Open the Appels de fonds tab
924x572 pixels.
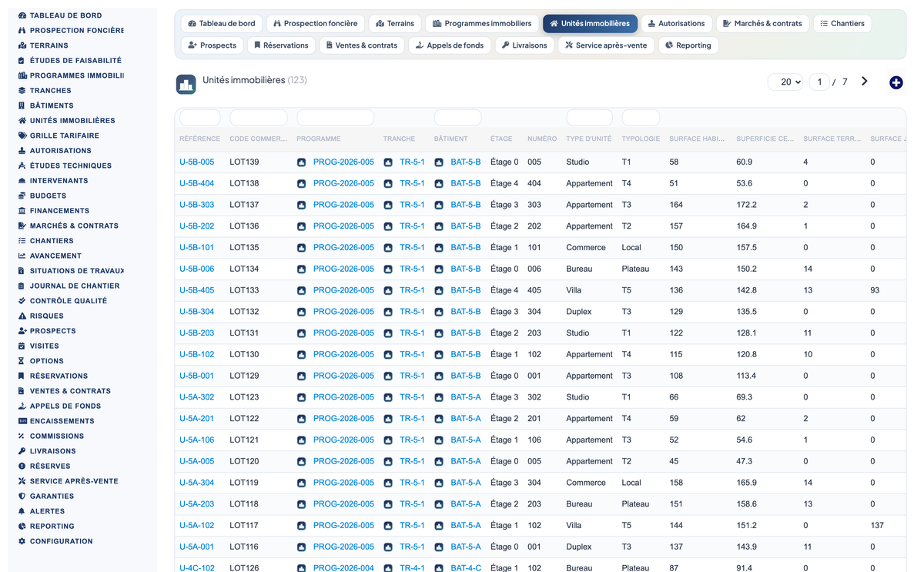coord(449,45)
